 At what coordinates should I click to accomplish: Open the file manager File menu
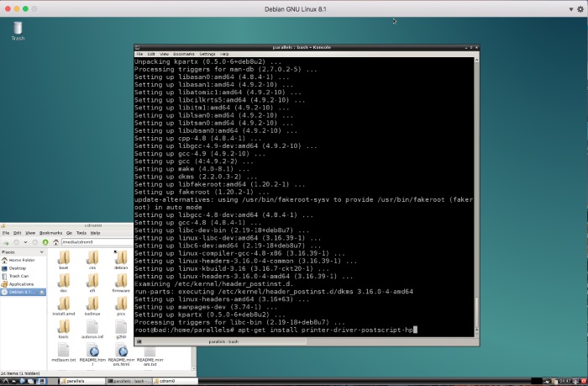tap(6, 233)
